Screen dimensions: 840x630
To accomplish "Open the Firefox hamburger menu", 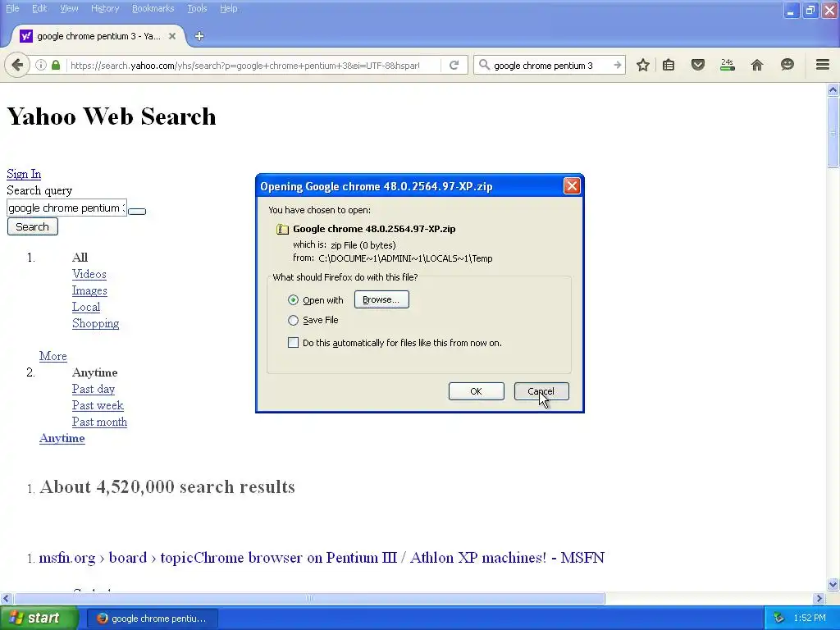I will click(x=823, y=66).
